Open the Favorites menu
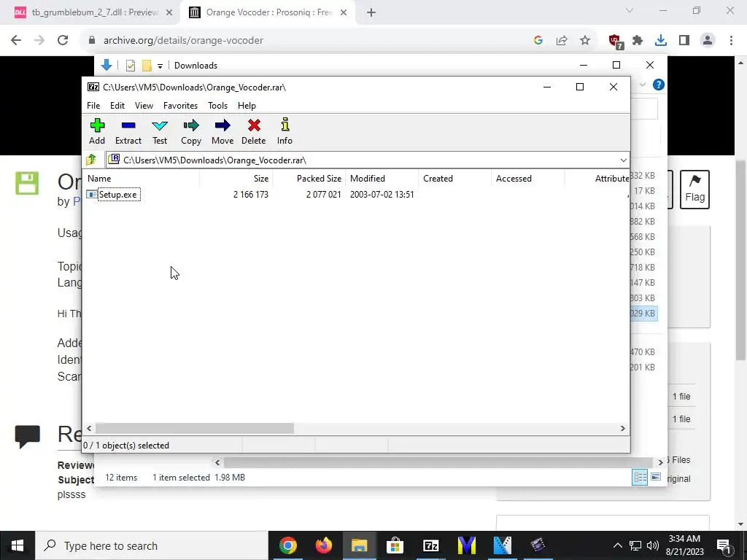This screenshot has width=747, height=560. point(181,106)
